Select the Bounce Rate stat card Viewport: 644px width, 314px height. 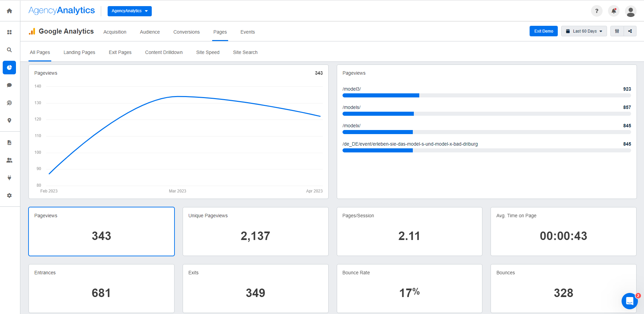pyautogui.click(x=409, y=289)
